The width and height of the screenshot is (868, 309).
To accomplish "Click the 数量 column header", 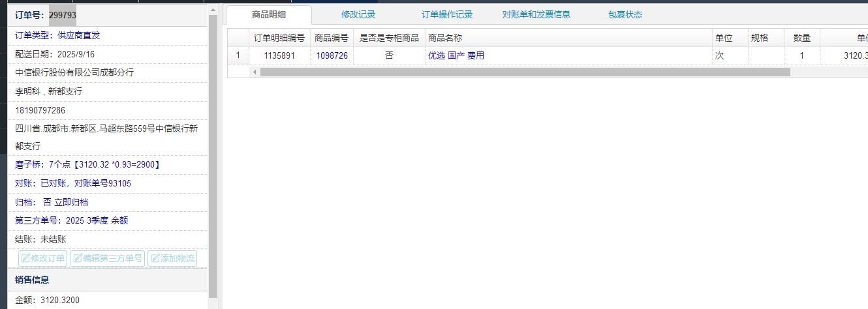I will tap(801, 38).
